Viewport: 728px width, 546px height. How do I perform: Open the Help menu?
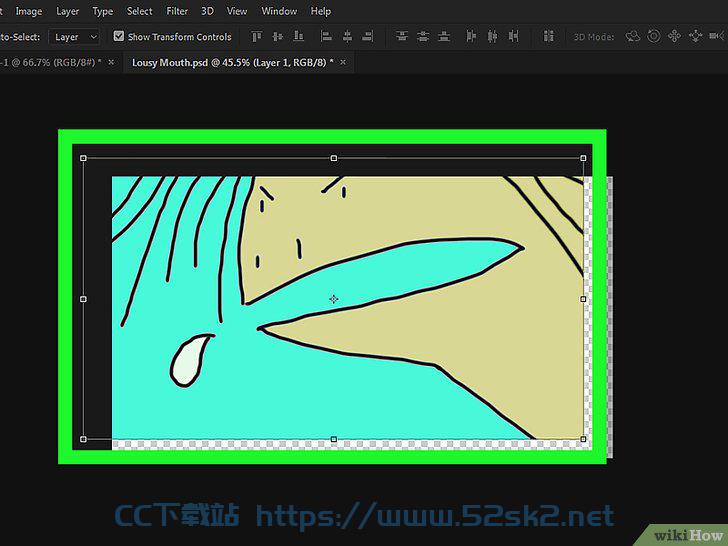[321, 11]
